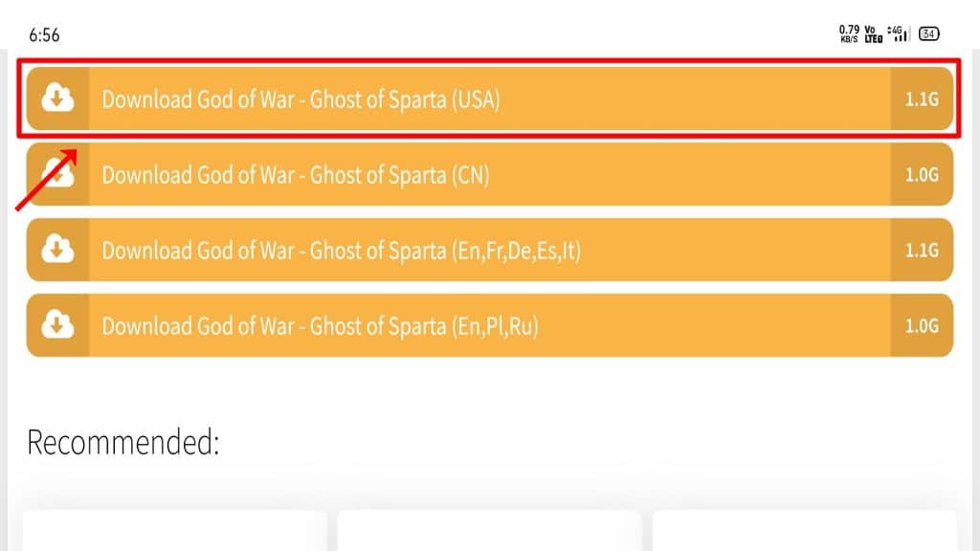Click the 1.1G size label on the USA row
The height and width of the screenshot is (551, 980).
click(x=922, y=99)
